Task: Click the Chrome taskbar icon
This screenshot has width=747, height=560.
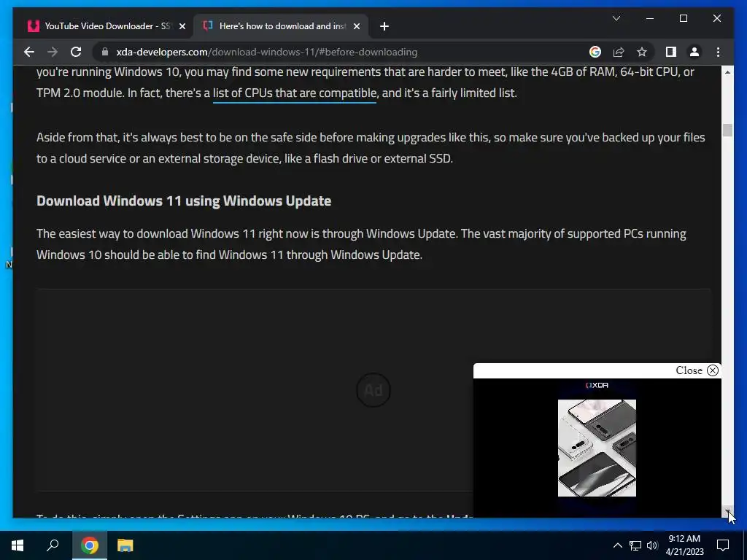Action: [90, 545]
